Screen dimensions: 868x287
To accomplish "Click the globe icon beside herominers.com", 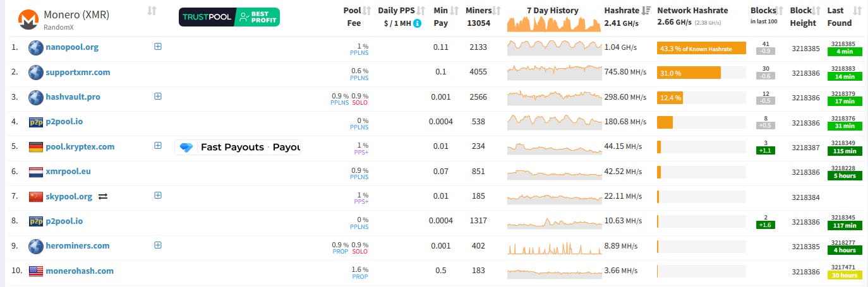I will pos(36,246).
